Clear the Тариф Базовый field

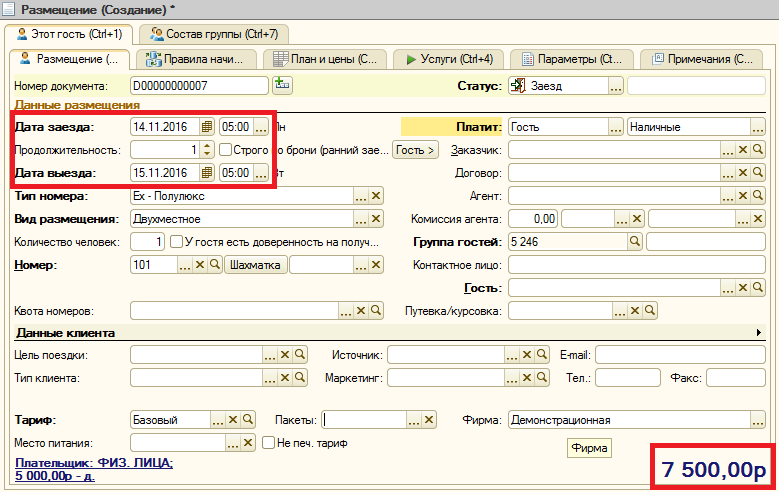click(233, 419)
